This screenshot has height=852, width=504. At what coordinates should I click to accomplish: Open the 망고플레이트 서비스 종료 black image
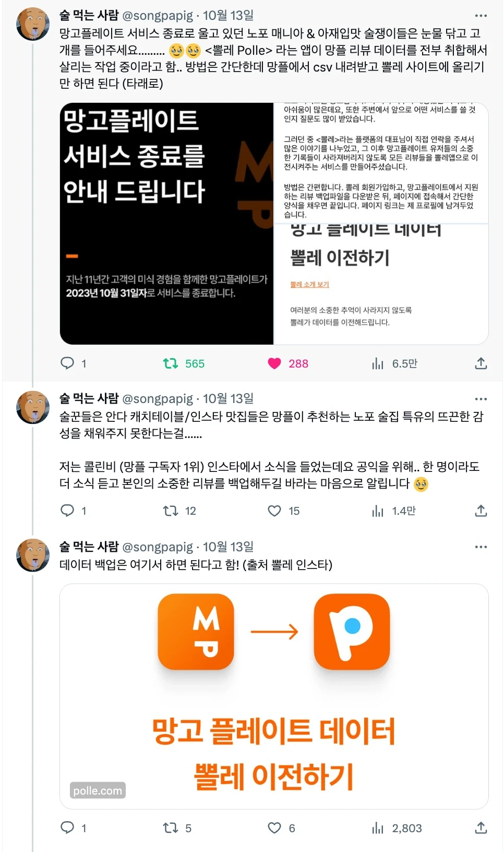[x=167, y=223]
